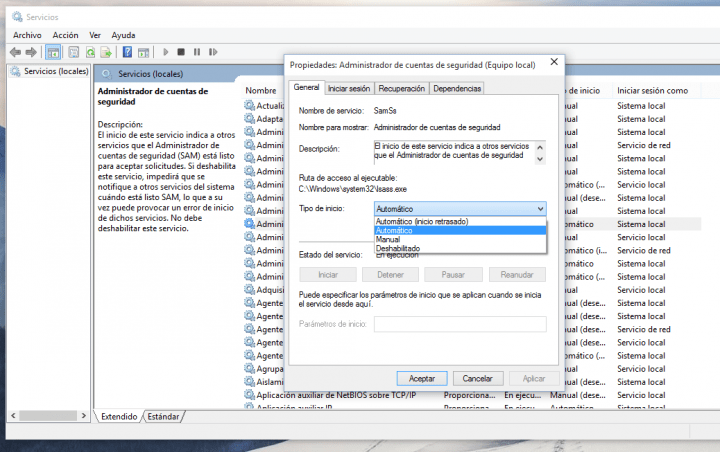720x452 pixels.
Task: Close the Propiedades dialog
Action: pos(554,62)
